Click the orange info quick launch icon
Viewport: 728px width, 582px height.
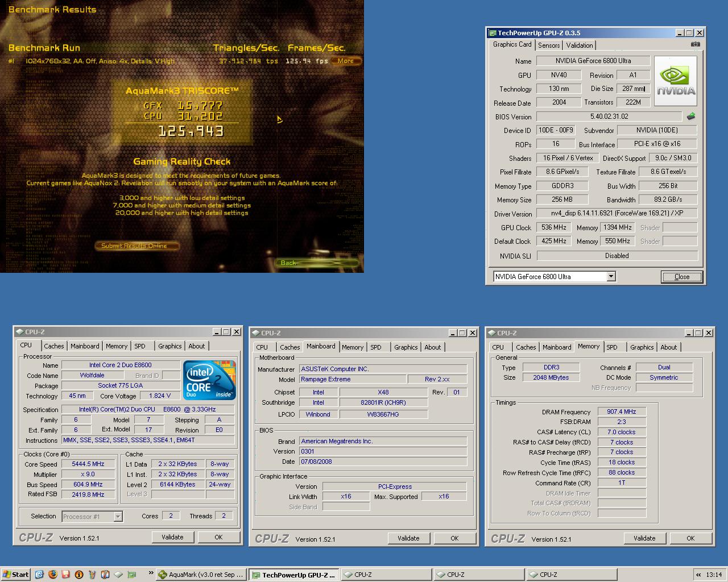pyautogui.click(x=79, y=575)
